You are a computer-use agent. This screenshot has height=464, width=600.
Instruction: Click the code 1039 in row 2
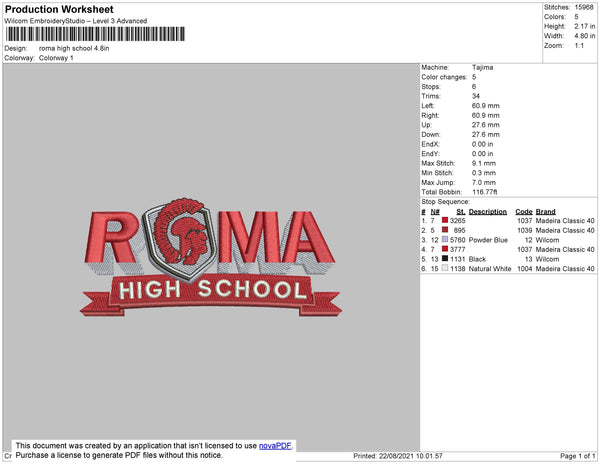[x=525, y=230]
